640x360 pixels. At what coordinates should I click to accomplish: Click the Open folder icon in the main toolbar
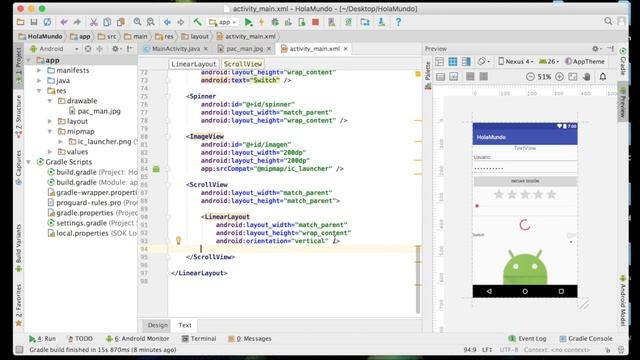20,22
